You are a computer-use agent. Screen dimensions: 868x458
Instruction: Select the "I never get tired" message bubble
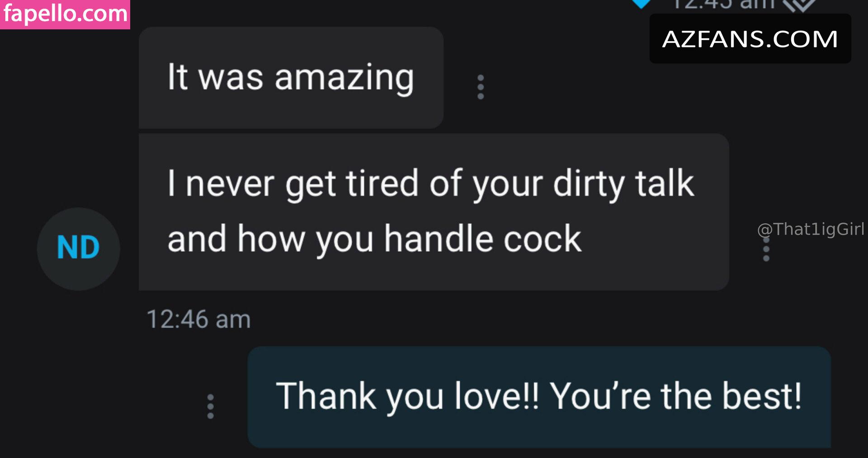pyautogui.click(x=434, y=212)
